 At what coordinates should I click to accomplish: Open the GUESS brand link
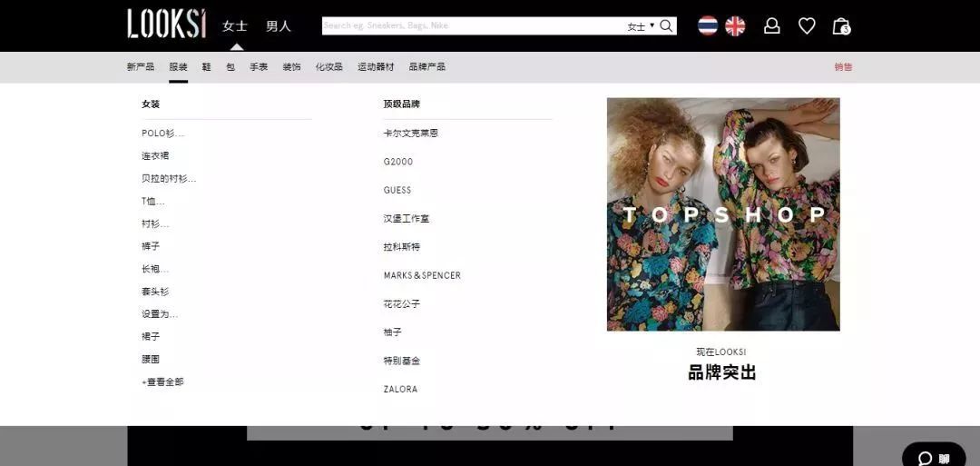coord(397,190)
